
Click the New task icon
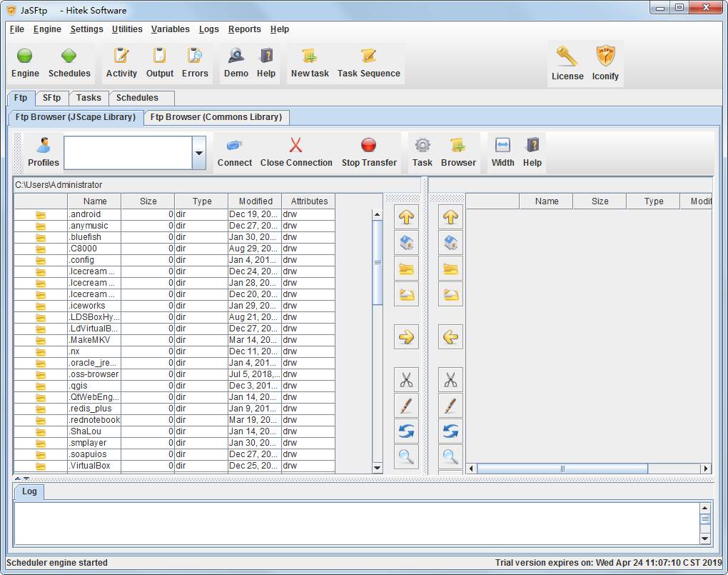pos(310,56)
